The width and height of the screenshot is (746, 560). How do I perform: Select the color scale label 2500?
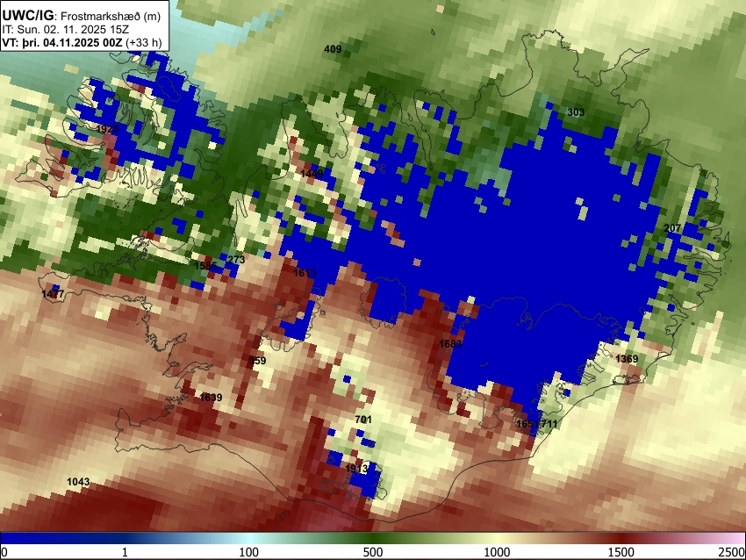[732, 552]
